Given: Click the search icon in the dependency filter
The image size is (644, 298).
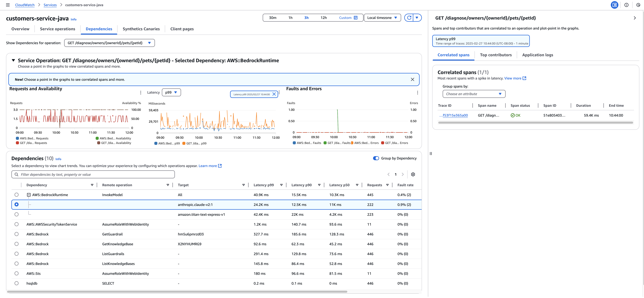Looking at the screenshot, I should coord(16,174).
